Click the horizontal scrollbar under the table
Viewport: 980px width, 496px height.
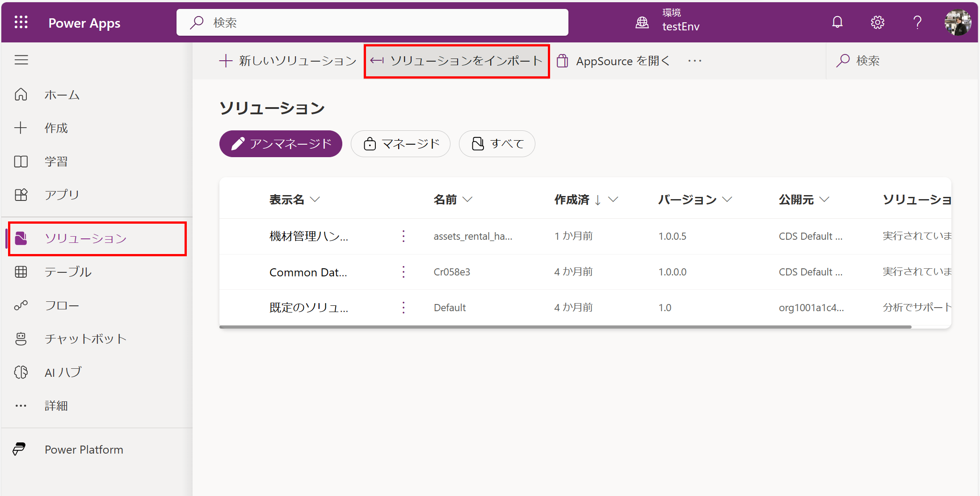[x=565, y=327]
